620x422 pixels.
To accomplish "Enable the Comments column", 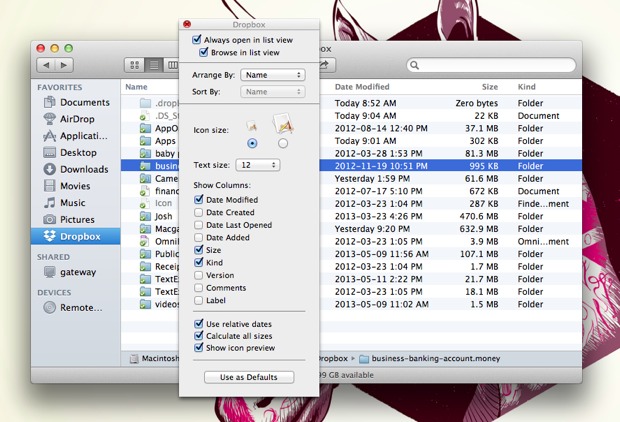I will click(198, 288).
